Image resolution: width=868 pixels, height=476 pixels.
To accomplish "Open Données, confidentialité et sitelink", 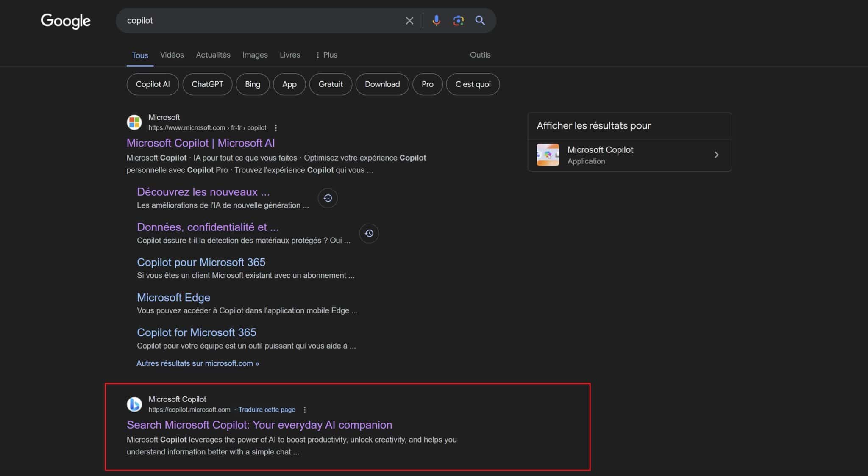I will 208,227.
